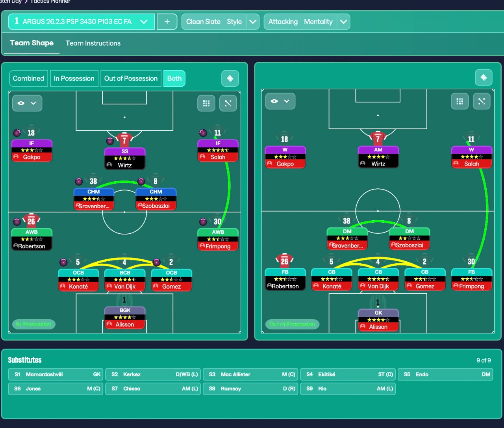Click the purple instruction badge beside Gakpo 18
Image resolution: width=504 pixels, height=428 pixels.
[17, 133]
